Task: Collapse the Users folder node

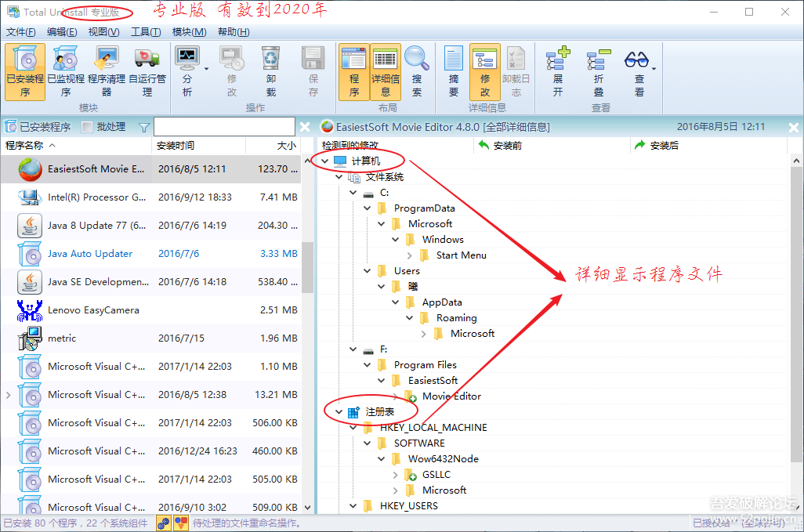Action: point(368,271)
